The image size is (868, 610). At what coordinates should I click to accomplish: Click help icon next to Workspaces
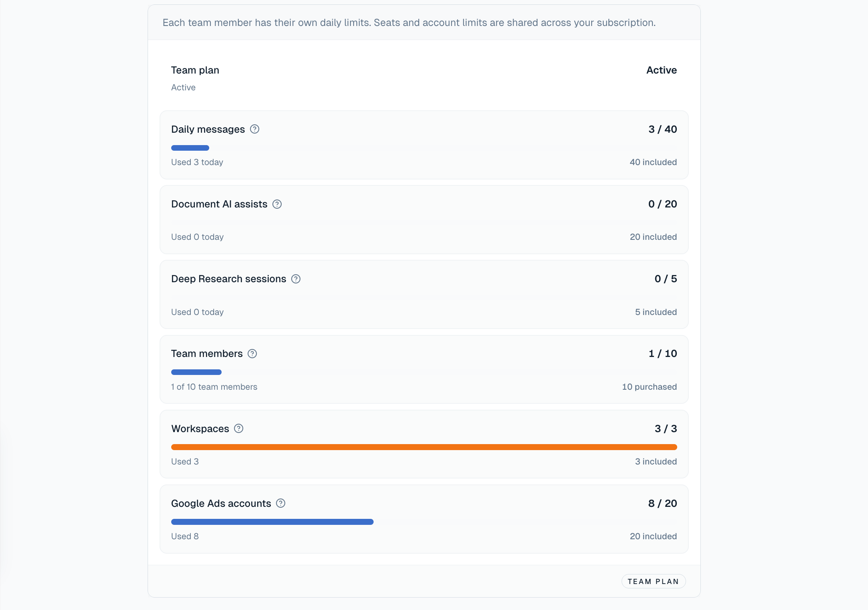tap(239, 429)
